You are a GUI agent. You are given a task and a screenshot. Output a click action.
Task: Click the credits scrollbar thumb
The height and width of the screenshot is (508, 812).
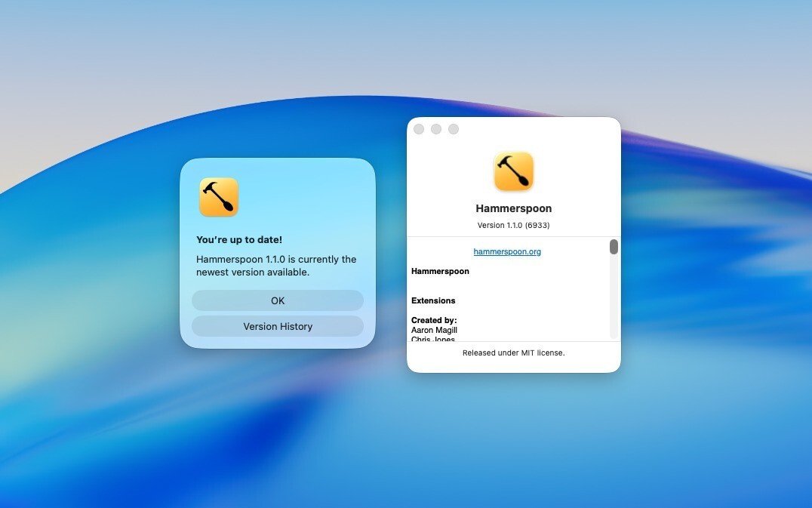click(x=614, y=247)
